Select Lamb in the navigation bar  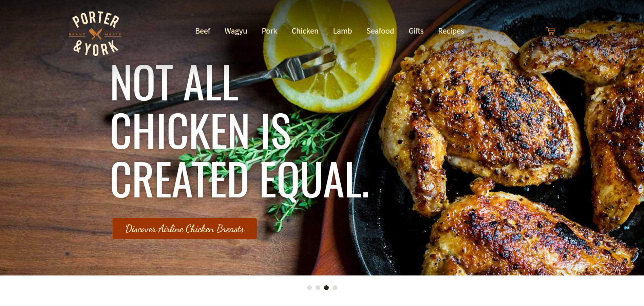point(342,31)
